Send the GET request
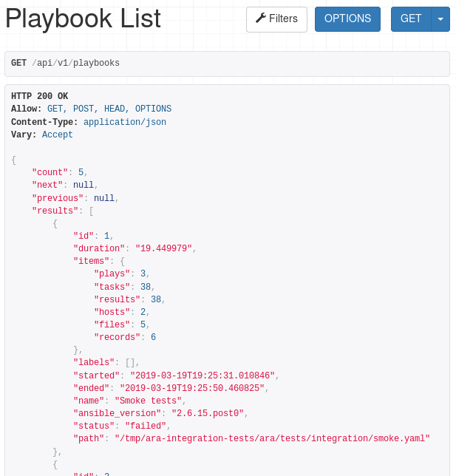Viewport: 456px width, 476px height. pos(410,19)
